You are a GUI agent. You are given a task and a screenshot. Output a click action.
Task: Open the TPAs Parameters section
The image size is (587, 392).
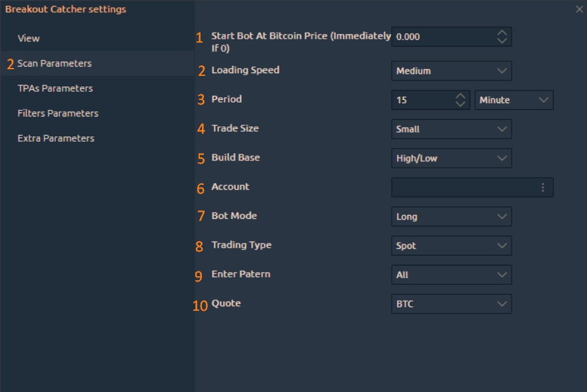[55, 89]
